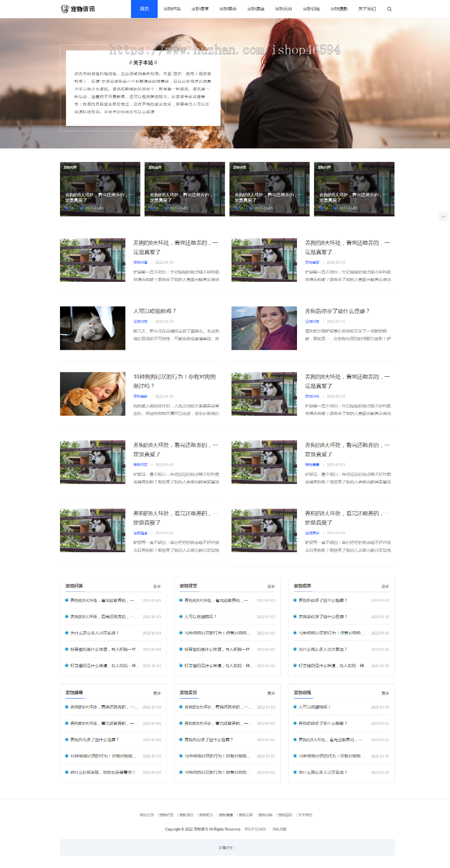This screenshot has height=868, width=450.
Task: Open the featured card with 4 views
Action: coord(354,189)
